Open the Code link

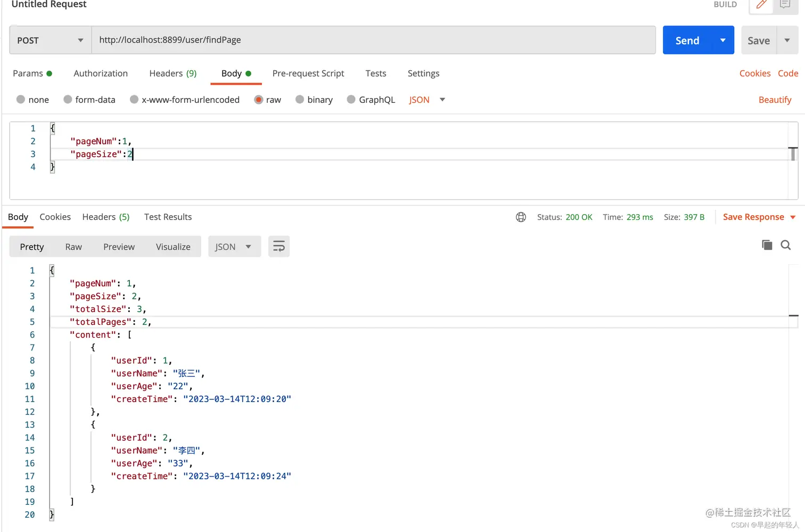[788, 73]
